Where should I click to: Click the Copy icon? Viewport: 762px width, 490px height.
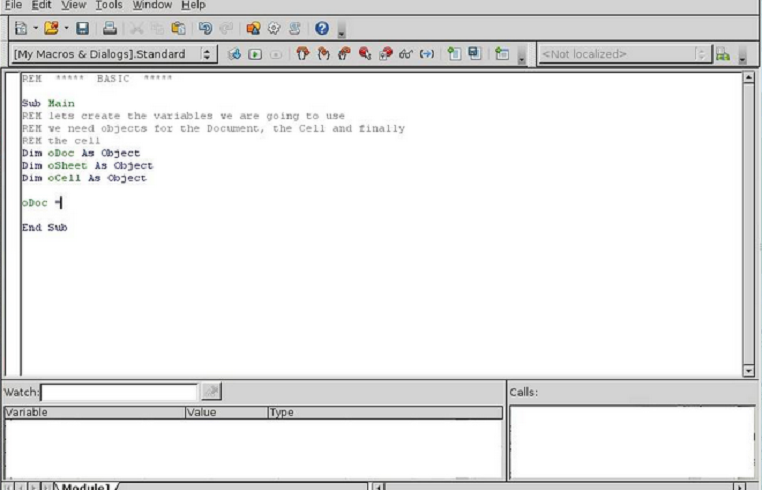coord(157,28)
